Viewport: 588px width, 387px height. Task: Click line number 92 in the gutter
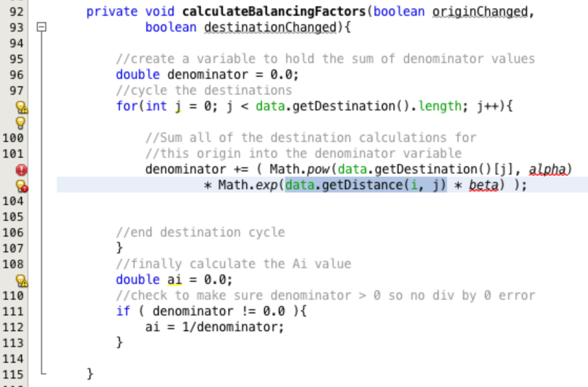(16, 12)
